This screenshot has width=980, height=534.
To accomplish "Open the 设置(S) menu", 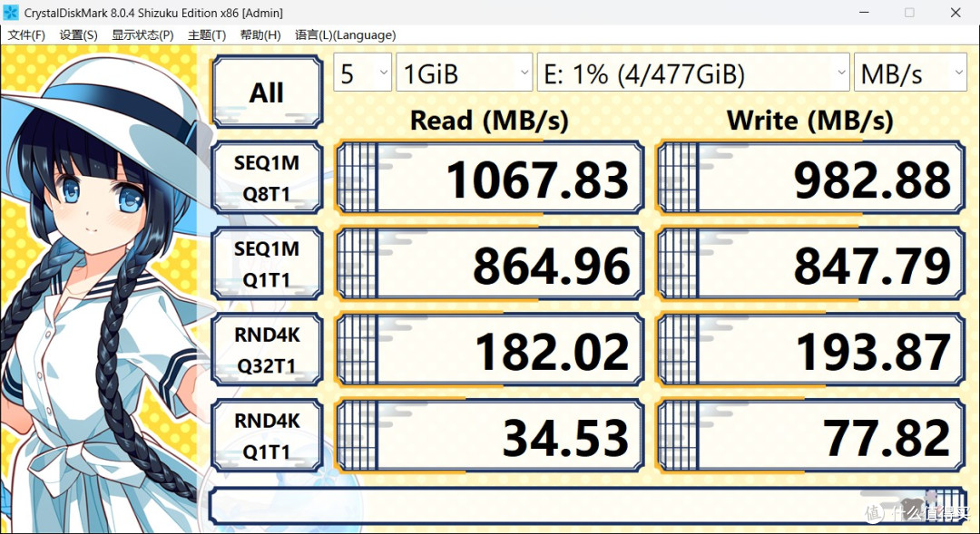I will coord(78,35).
